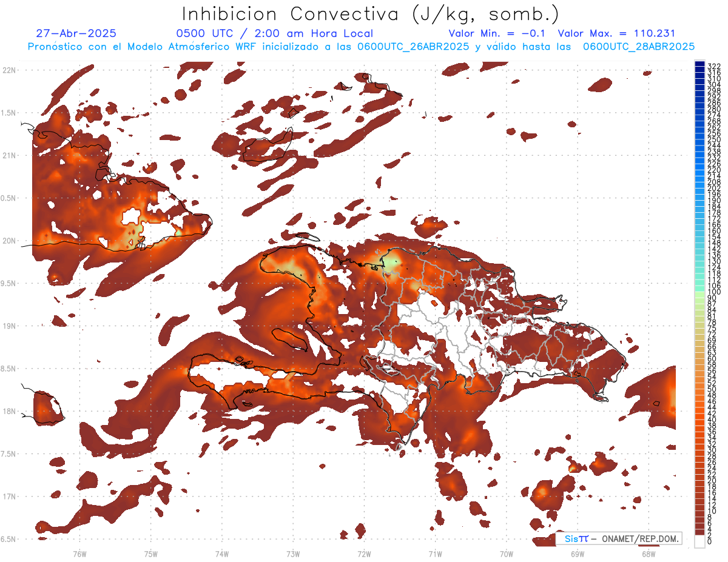Click the '68W' longitude label
Viewport: 728px width, 562px height.
(649, 554)
